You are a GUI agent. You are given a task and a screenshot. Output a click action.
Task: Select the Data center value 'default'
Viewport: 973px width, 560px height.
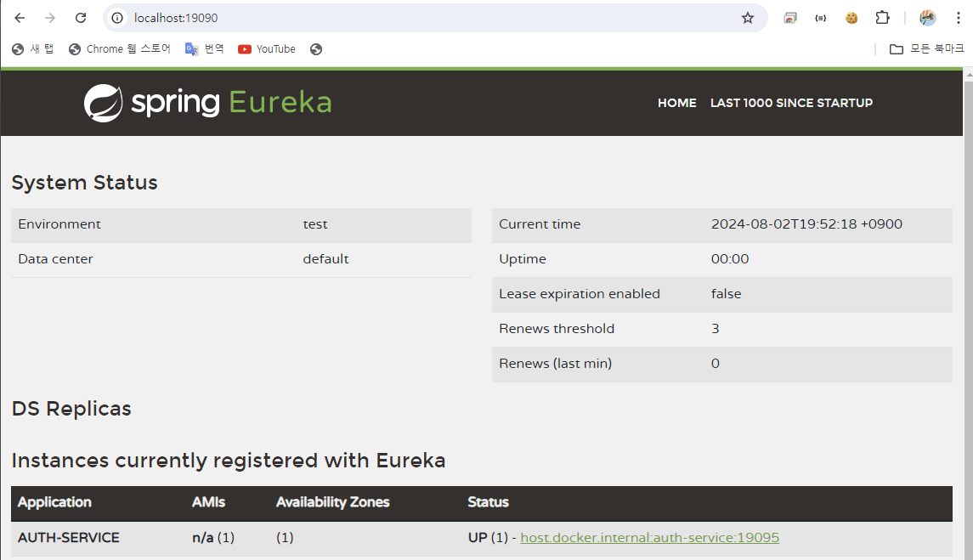(x=325, y=259)
